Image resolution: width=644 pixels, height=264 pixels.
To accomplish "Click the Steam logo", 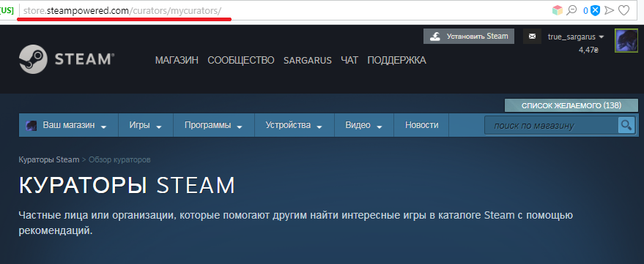I will [67, 59].
